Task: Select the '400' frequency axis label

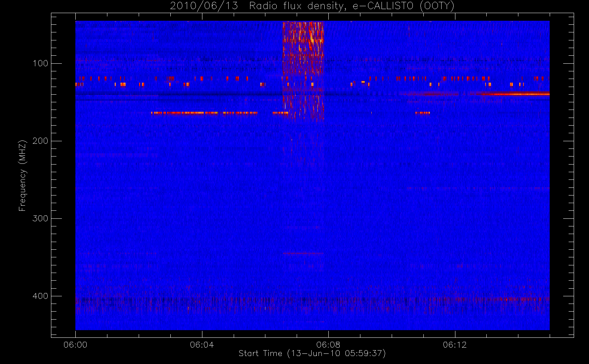Action: pyautogui.click(x=40, y=296)
